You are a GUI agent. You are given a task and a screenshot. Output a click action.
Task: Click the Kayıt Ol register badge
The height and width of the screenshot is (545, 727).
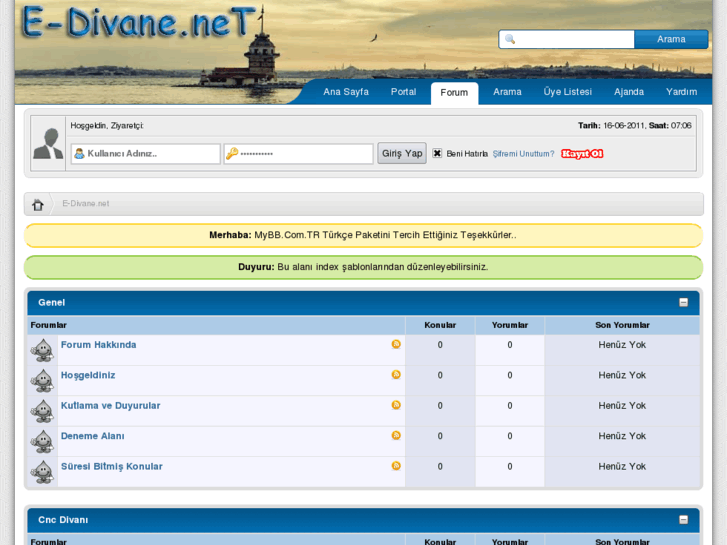(582, 154)
